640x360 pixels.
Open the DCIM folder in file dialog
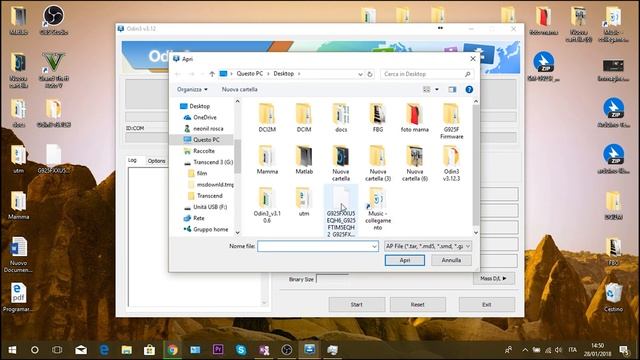[304, 118]
